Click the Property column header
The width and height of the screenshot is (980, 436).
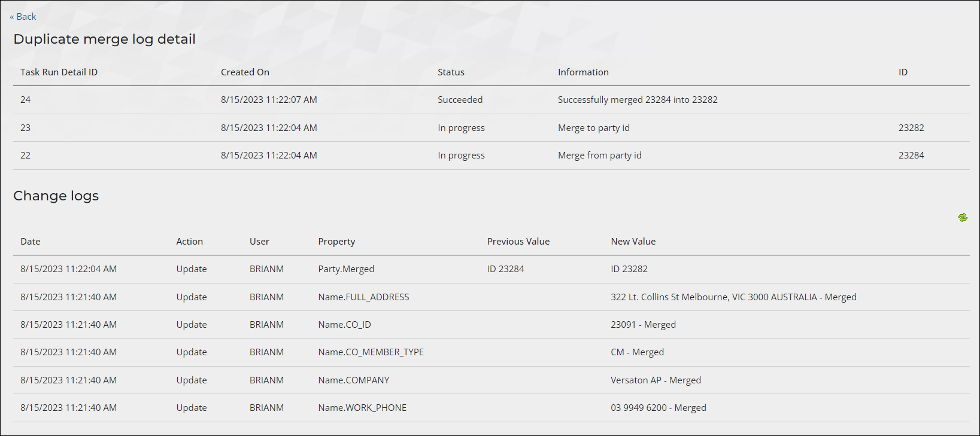336,242
